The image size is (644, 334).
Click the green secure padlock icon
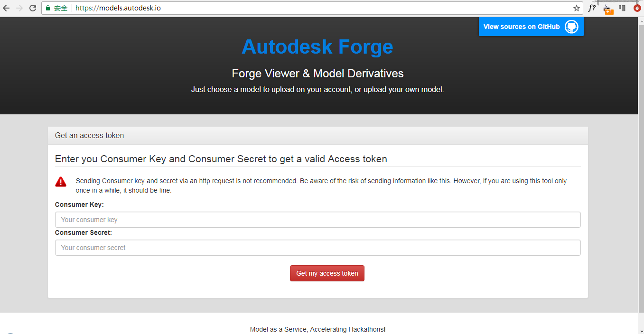point(48,8)
